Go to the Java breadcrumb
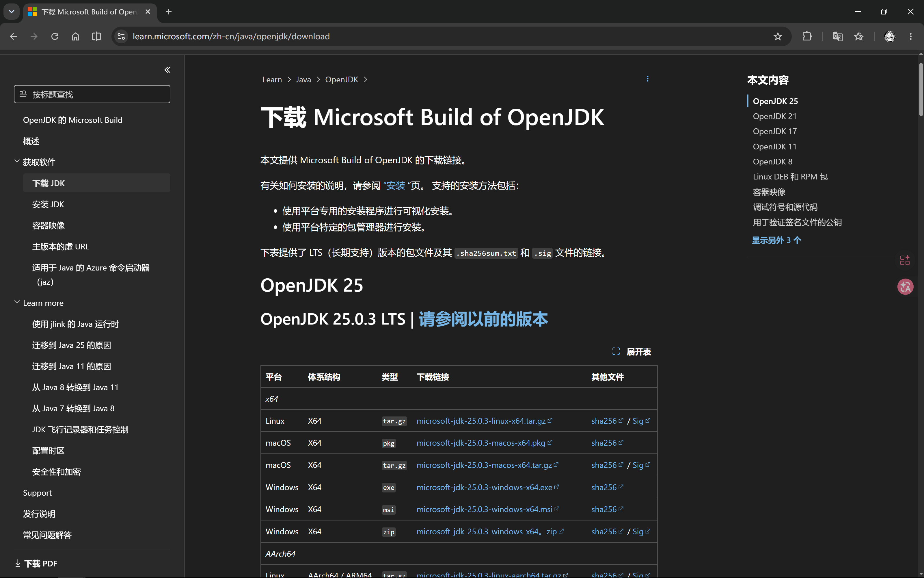 (303, 79)
